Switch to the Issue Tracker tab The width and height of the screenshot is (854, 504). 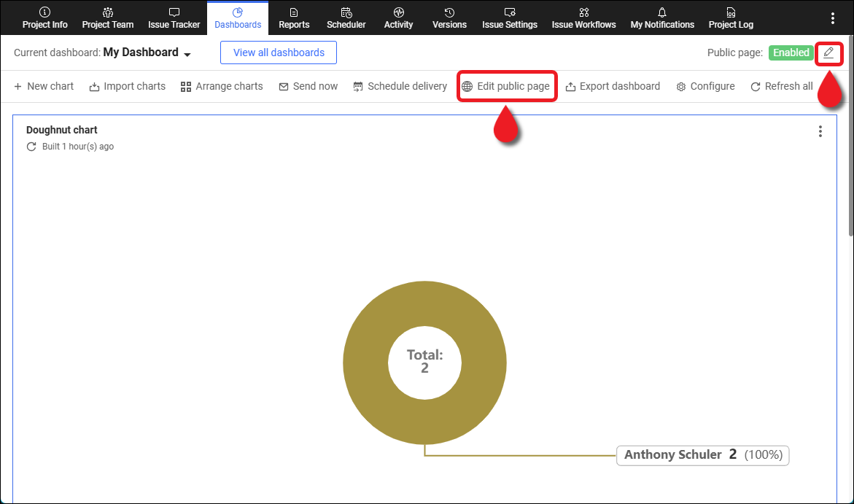[174, 18]
